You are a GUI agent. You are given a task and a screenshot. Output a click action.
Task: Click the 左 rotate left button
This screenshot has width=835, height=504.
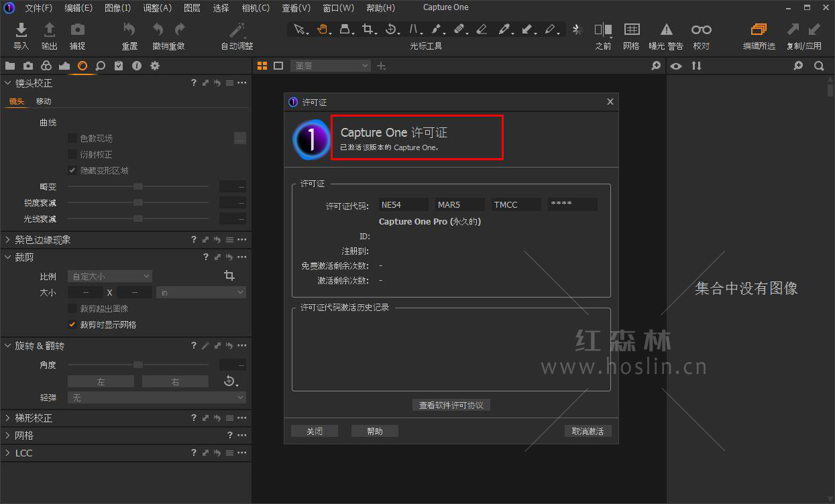(101, 381)
